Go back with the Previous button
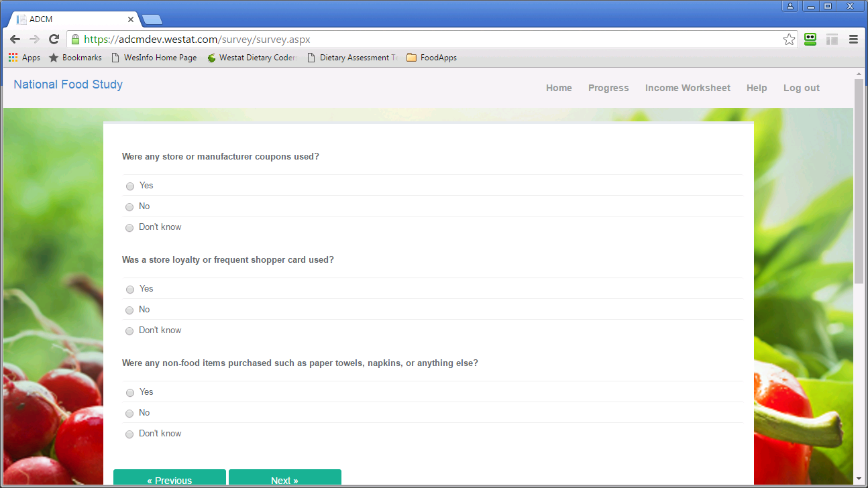Image resolution: width=868 pixels, height=488 pixels. (170, 479)
